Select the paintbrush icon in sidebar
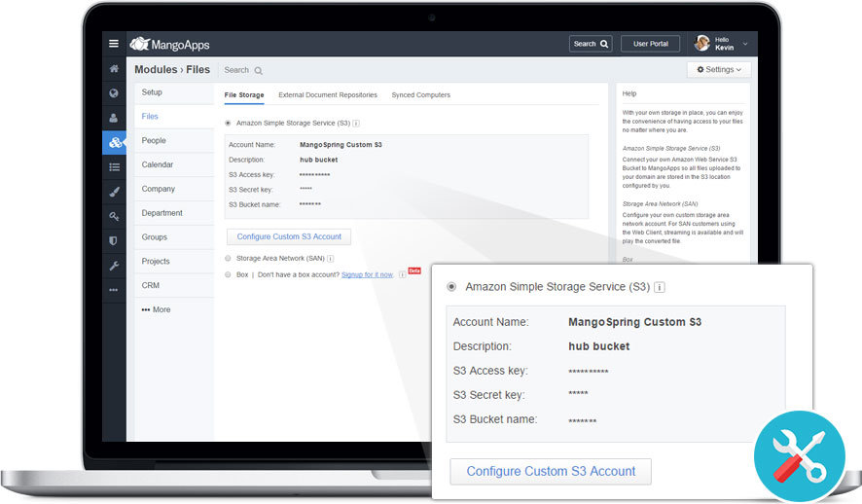This screenshot has width=862, height=504. (x=114, y=192)
